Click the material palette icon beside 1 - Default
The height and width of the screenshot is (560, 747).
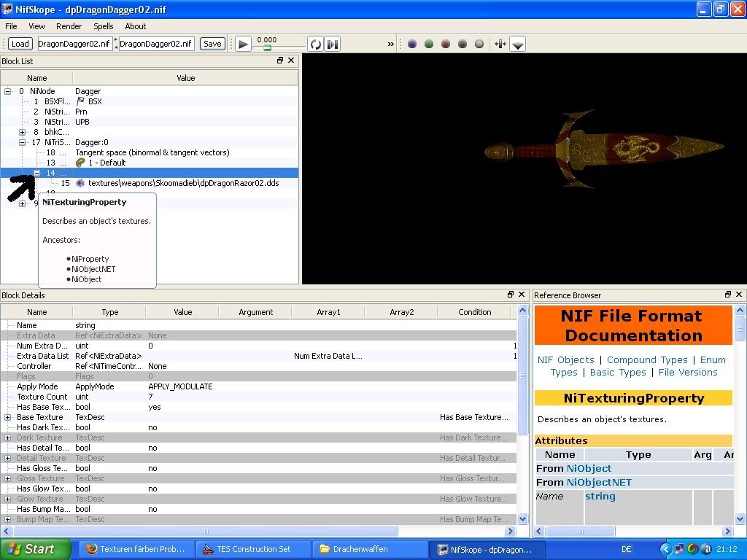pyautogui.click(x=80, y=163)
